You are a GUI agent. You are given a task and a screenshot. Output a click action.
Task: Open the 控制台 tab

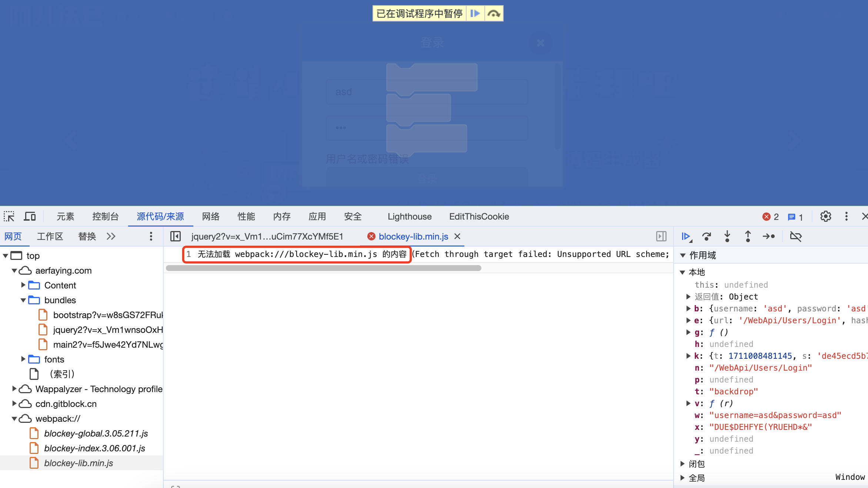(x=105, y=217)
